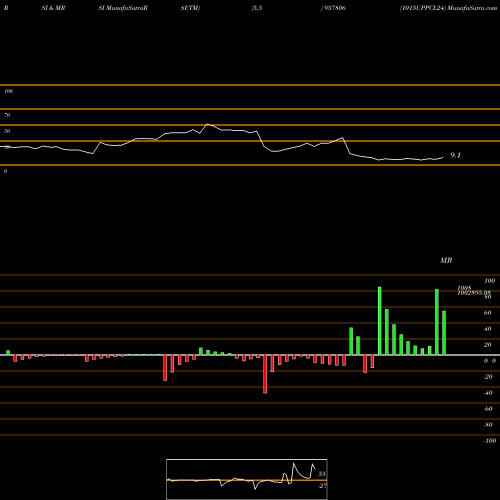500x500 pixels.
Task: Click the longest red MR histogram bar
Action: tap(265, 374)
